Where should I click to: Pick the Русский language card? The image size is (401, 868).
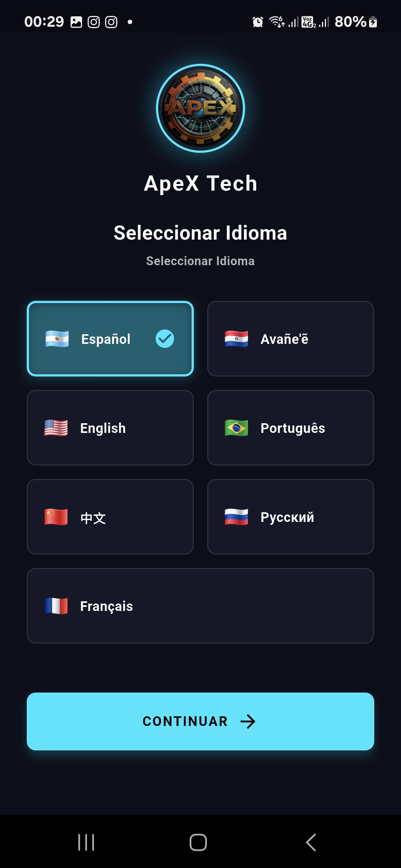291,517
